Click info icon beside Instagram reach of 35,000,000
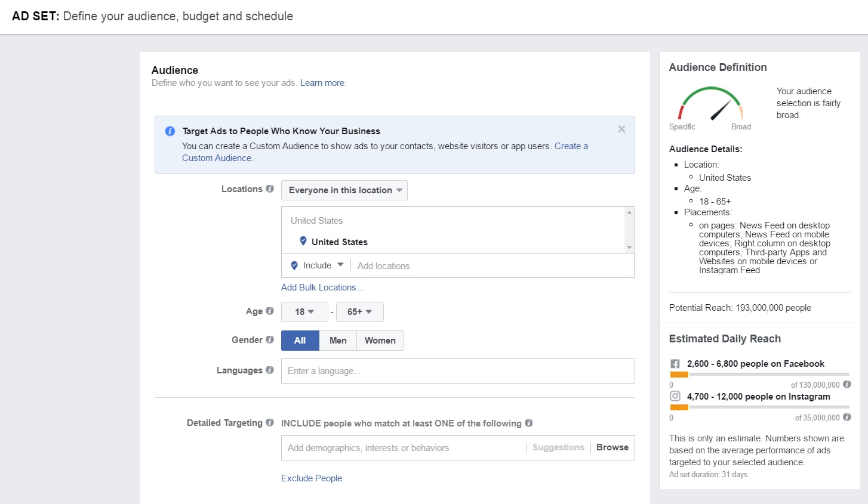The width and height of the screenshot is (868, 504). click(847, 418)
